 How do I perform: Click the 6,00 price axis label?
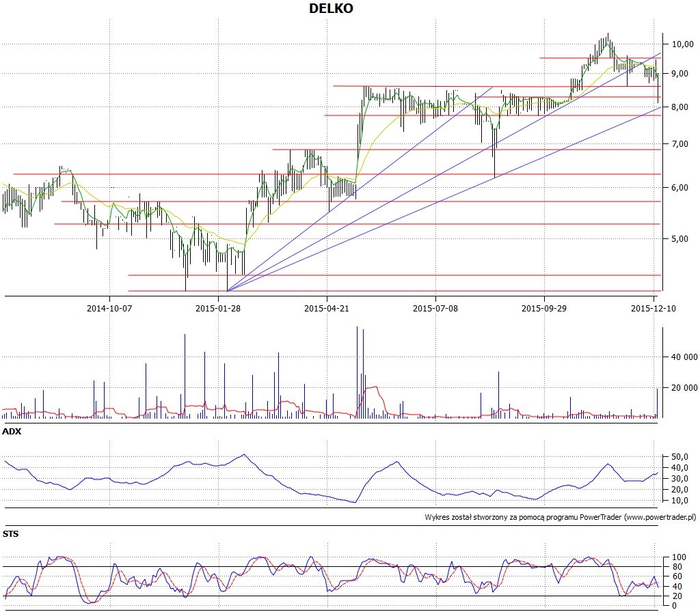[680, 188]
